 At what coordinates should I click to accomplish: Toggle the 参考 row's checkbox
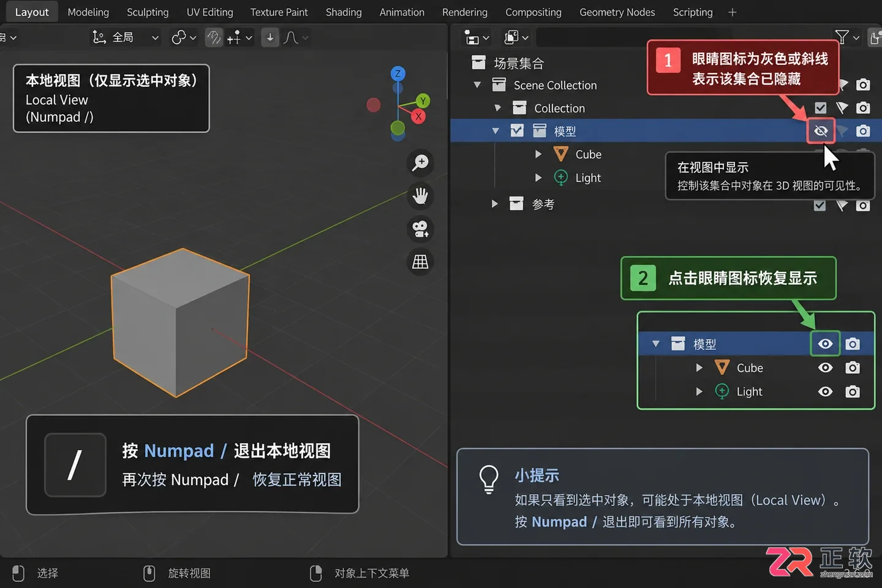click(x=820, y=206)
